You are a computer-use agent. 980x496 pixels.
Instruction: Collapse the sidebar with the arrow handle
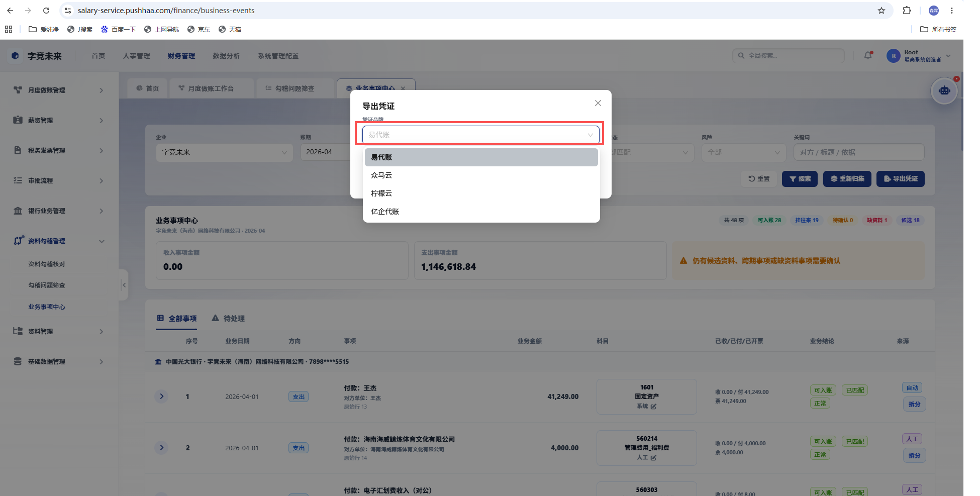(x=124, y=285)
